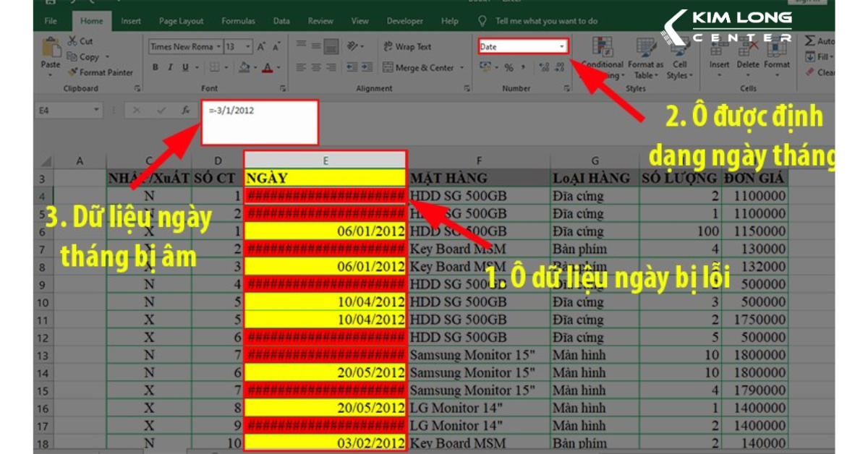
Task: Click the Merge & Center button
Action: pos(424,68)
